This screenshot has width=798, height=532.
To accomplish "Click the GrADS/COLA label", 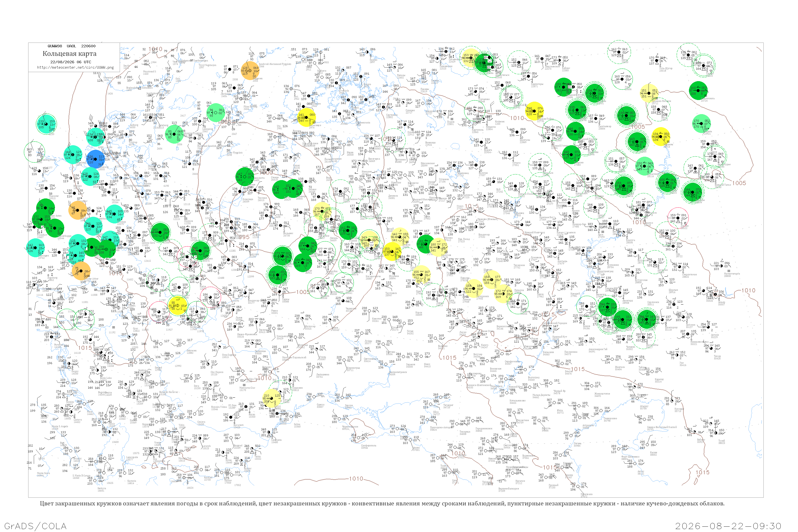I will (35, 526).
